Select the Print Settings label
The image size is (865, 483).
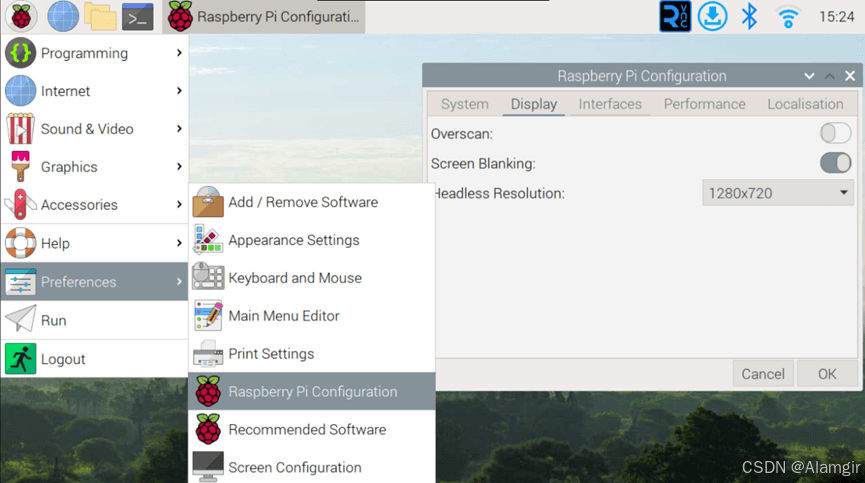tap(271, 354)
